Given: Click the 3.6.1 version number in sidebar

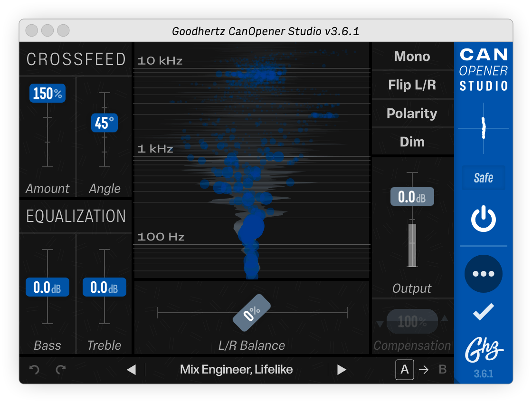Looking at the screenshot, I should pyautogui.click(x=484, y=374).
